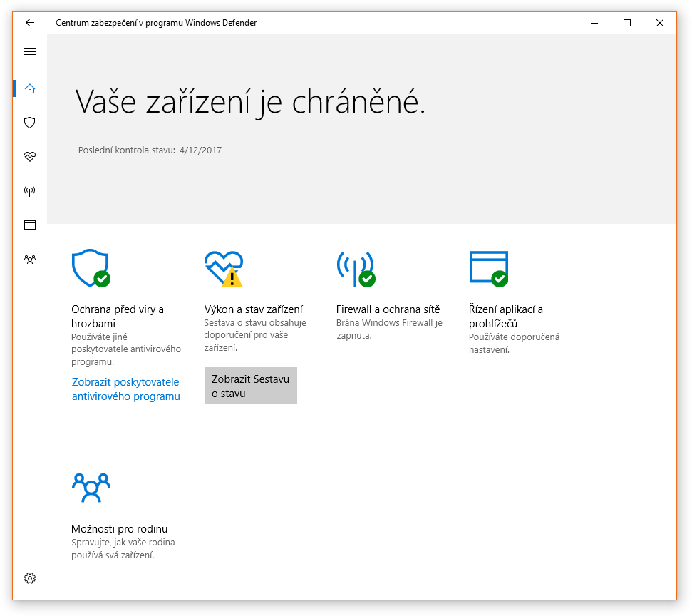692x616 pixels.
Task: Click the heart icon with yellow warning
Action: click(224, 269)
